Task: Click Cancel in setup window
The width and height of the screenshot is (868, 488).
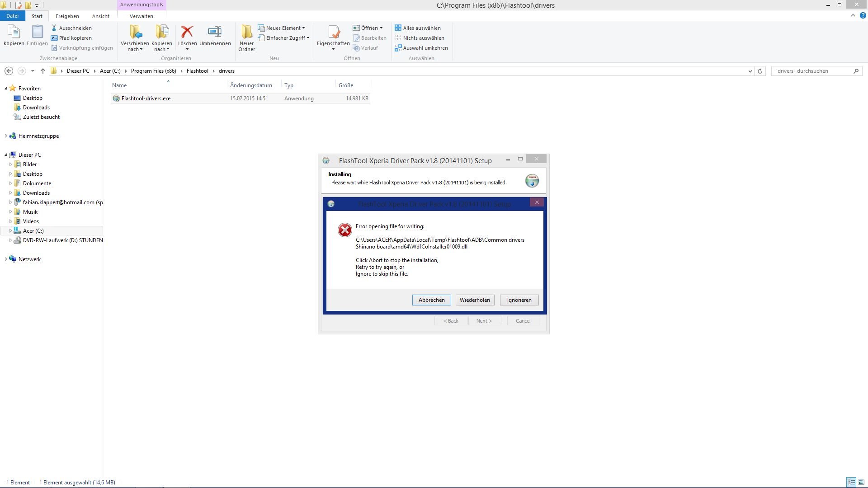Action: (523, 321)
